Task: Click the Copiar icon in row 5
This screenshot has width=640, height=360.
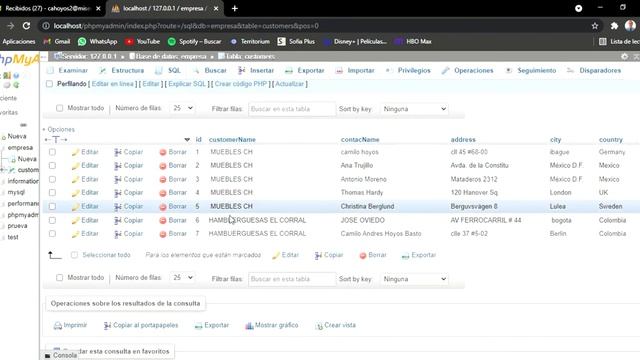Action: click(118, 207)
